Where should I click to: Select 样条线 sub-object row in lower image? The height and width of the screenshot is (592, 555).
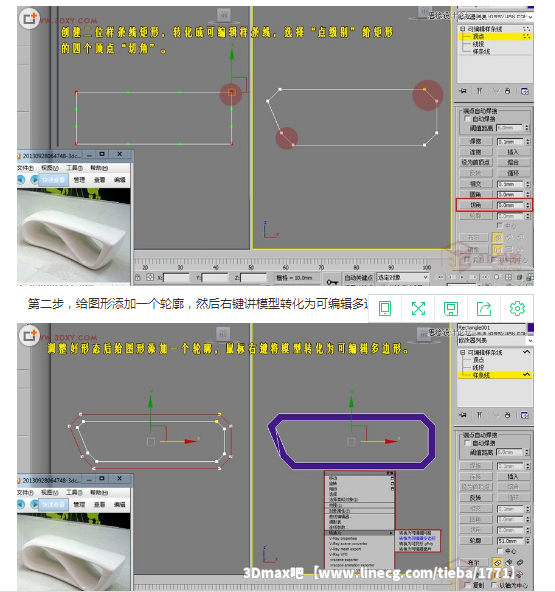coord(495,375)
